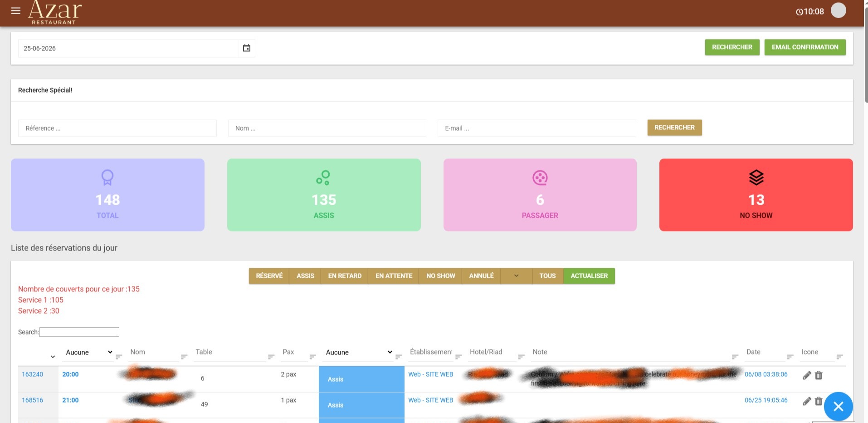Sort by the Nom column icon
The height and width of the screenshot is (423, 868).
184,357
